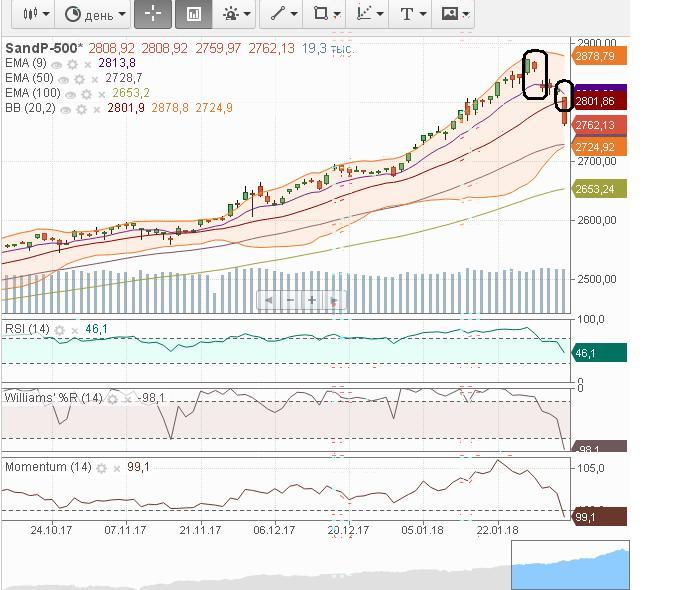Click the green 46,1 RSI value tag
Screen dimensions: 674x590
click(599, 353)
